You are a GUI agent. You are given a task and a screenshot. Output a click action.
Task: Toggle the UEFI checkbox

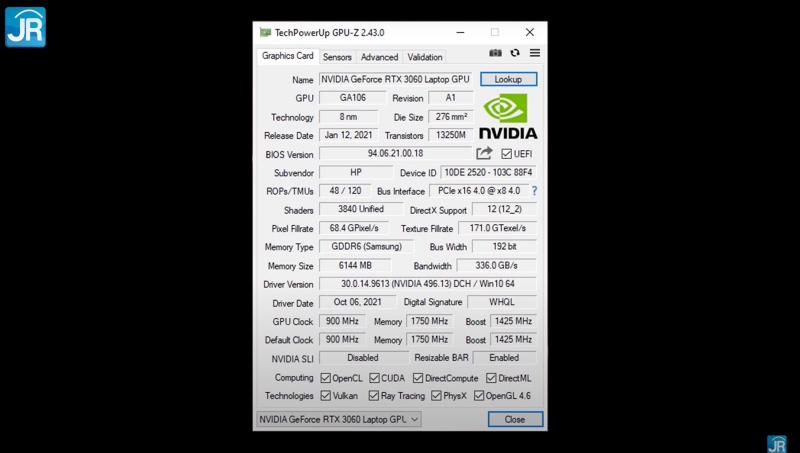pyautogui.click(x=506, y=154)
